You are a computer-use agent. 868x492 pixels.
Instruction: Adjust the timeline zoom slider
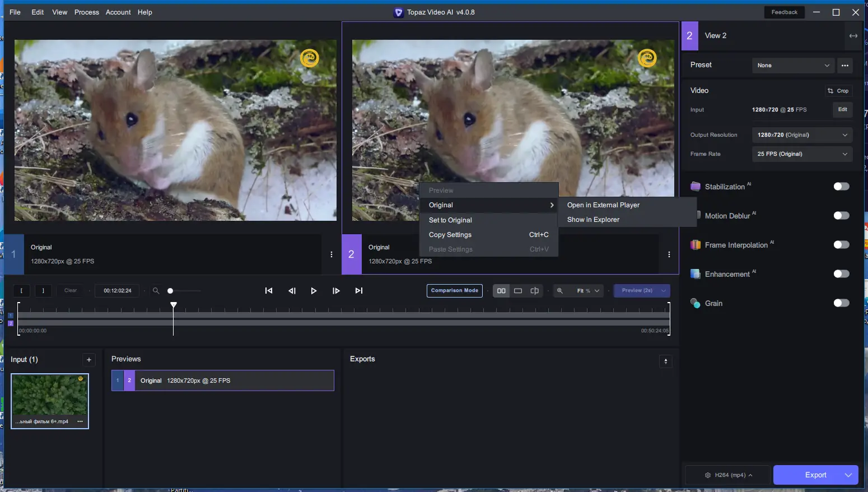point(171,291)
